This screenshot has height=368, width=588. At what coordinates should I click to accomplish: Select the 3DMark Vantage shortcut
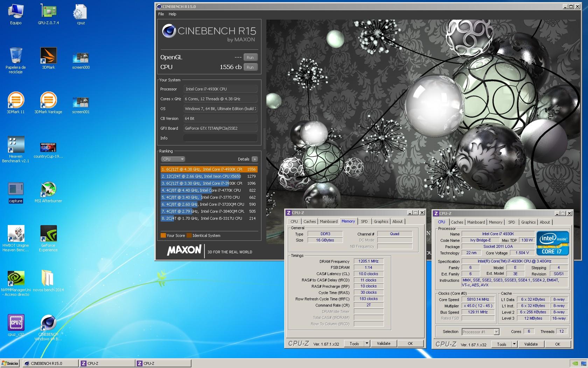point(48,103)
